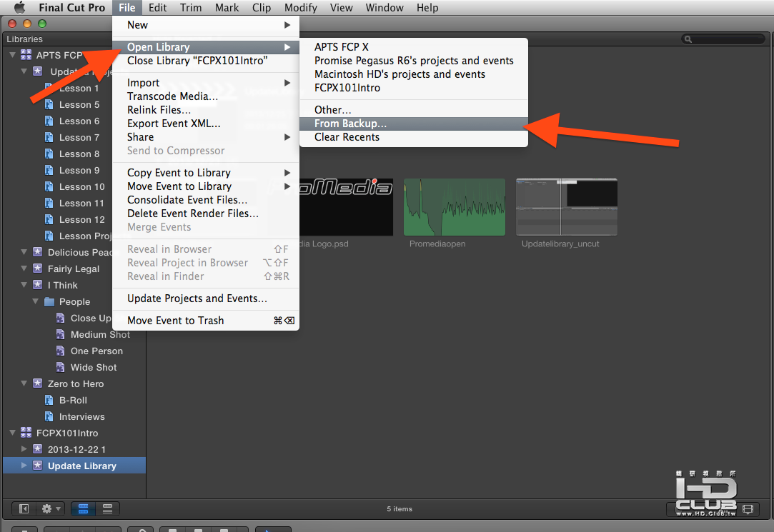Select the Close Up keyword collection icon
The width and height of the screenshot is (774, 532).
(x=60, y=318)
